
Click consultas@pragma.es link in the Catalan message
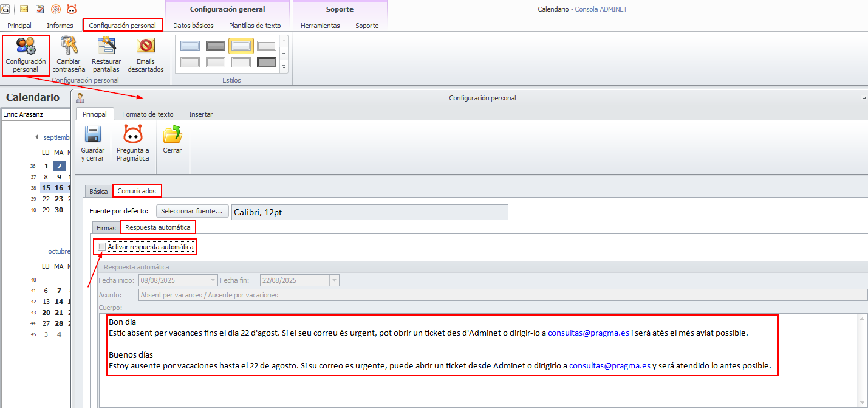(x=588, y=333)
